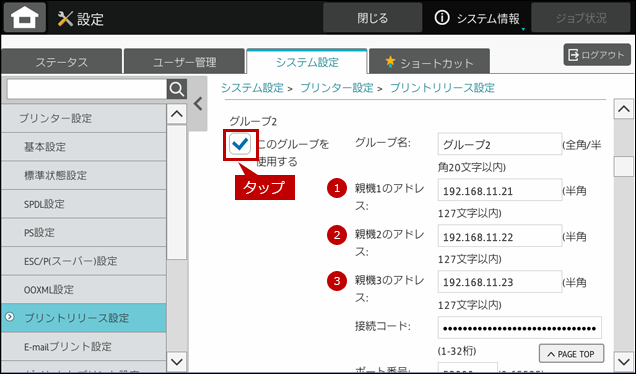Screen dimensions: 636x374
Task: Click side menu scroll up arrow
Action: [177, 114]
